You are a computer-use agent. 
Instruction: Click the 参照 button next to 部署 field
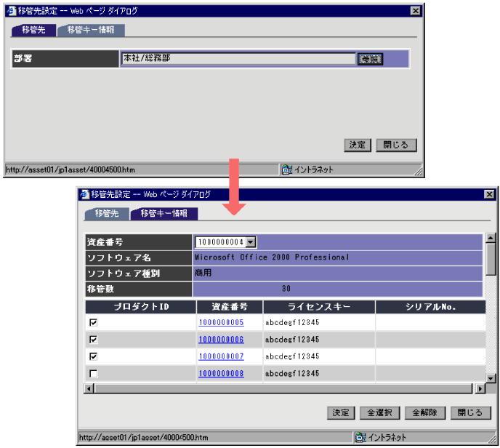370,59
